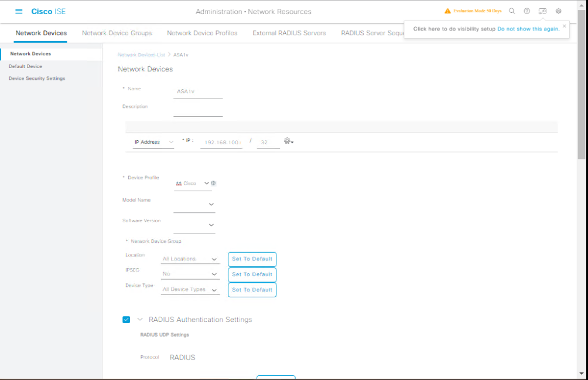The width and height of the screenshot is (588, 380).
Task: Click the Cisco ISE logo
Action: tap(49, 12)
